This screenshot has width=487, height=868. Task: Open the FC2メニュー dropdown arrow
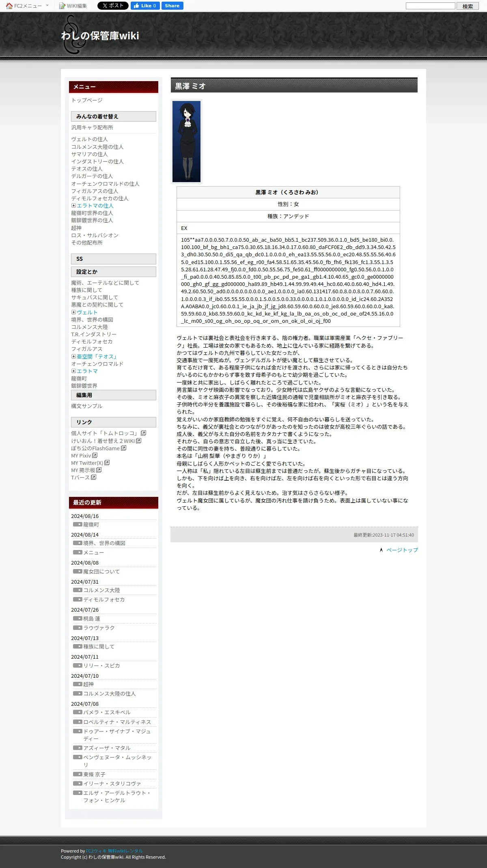click(47, 6)
